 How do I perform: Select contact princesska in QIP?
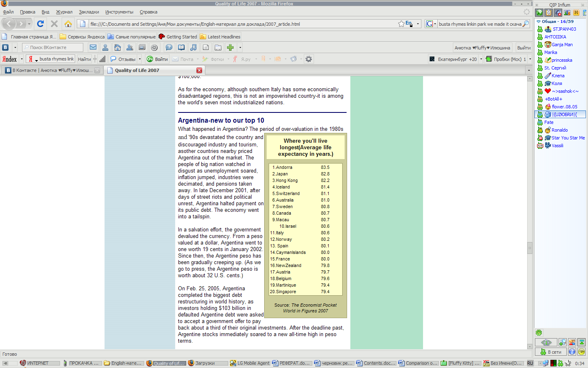(561, 60)
